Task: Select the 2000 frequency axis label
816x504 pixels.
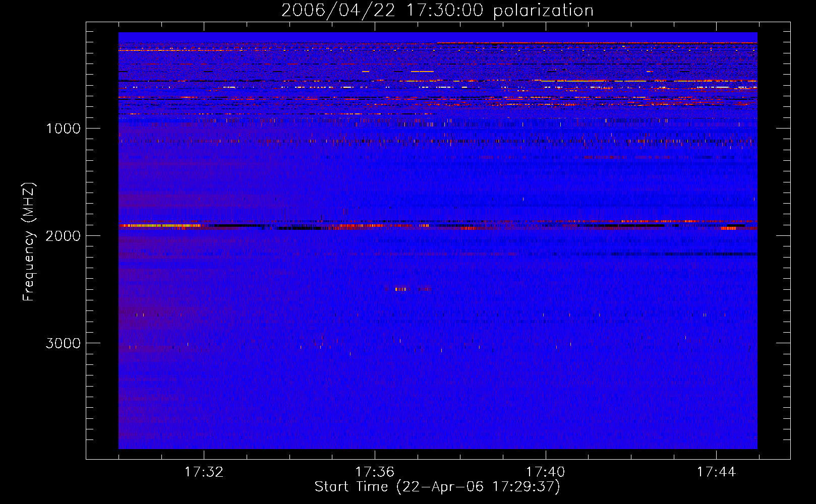Action: pos(63,236)
